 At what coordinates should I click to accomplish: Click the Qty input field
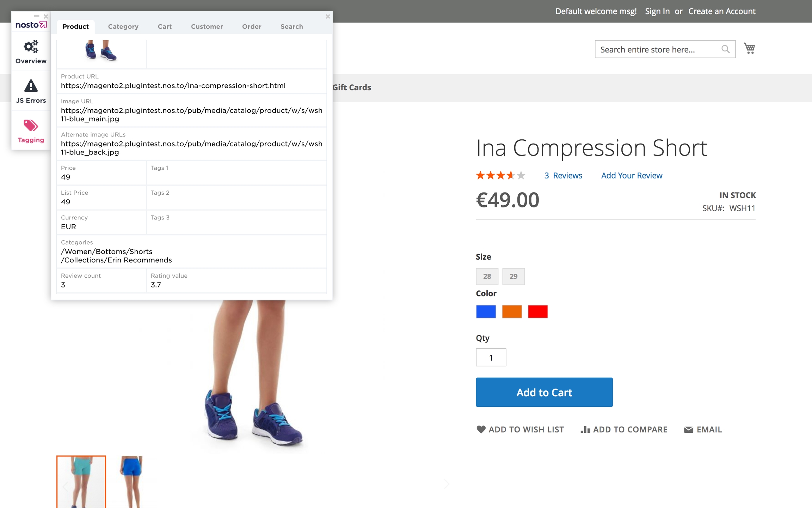(491, 357)
